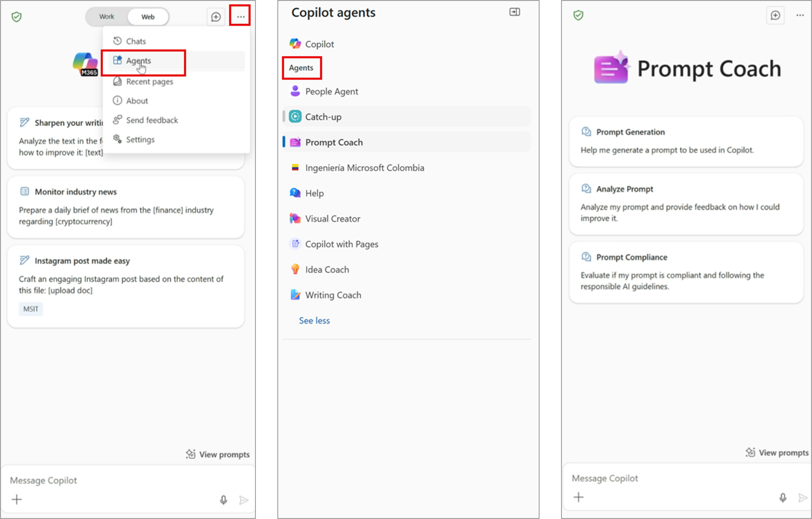
Task: Click the Writing Coach pencil icon
Action: click(295, 295)
